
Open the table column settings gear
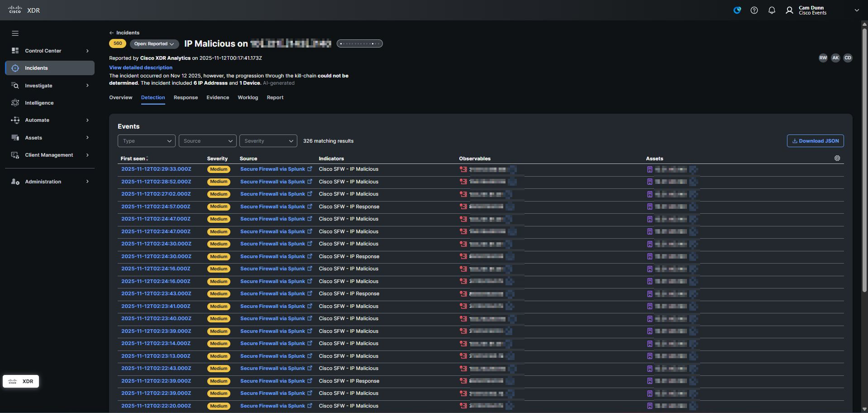[837, 158]
